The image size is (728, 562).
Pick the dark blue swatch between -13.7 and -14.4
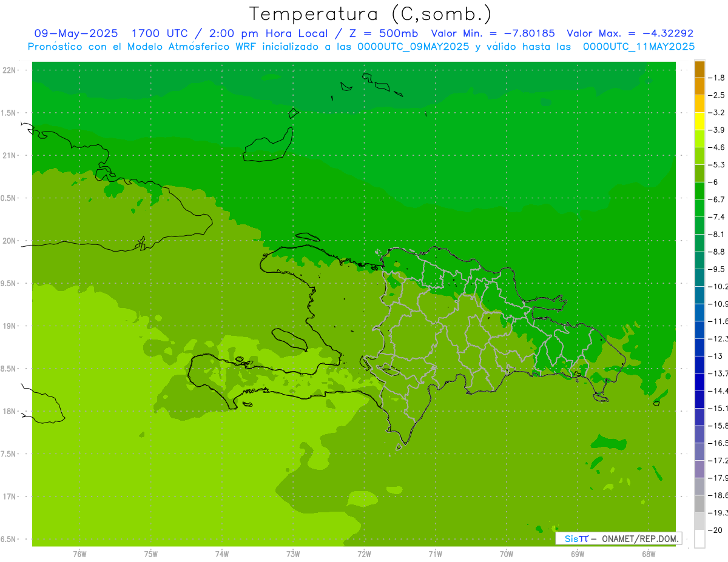(x=699, y=382)
